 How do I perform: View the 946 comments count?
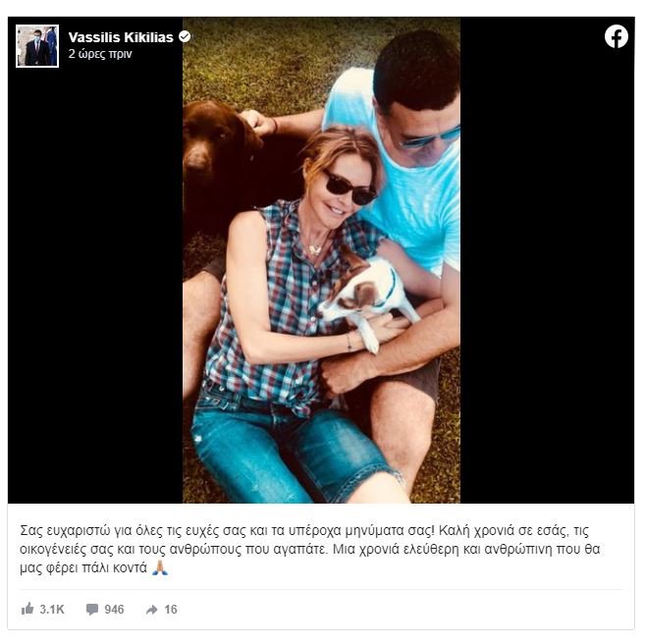[114, 609]
